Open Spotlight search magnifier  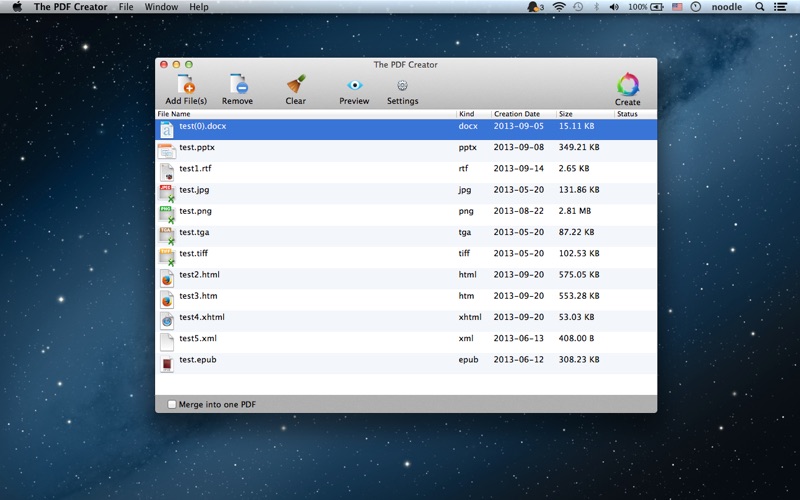760,7
